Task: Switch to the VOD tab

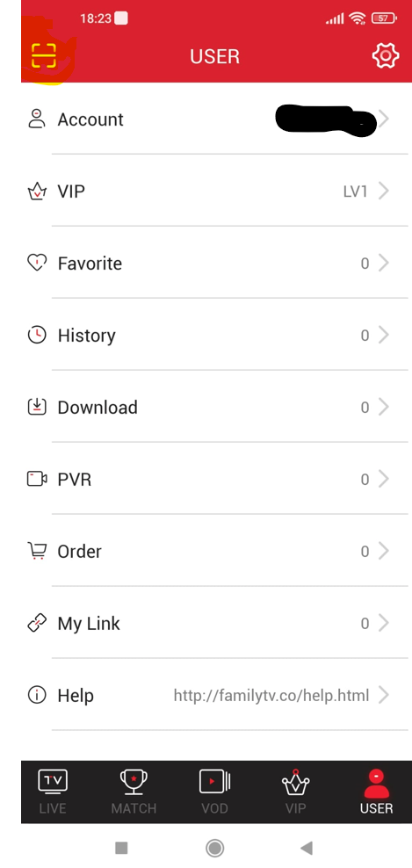Action: (x=215, y=792)
